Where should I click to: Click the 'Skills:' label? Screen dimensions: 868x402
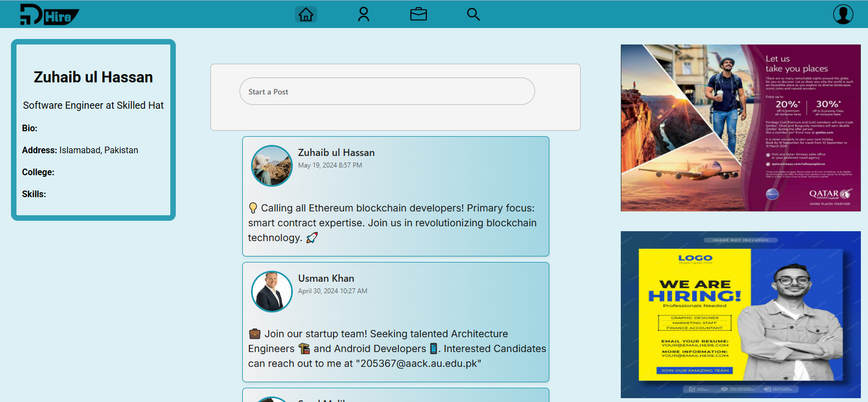34,194
